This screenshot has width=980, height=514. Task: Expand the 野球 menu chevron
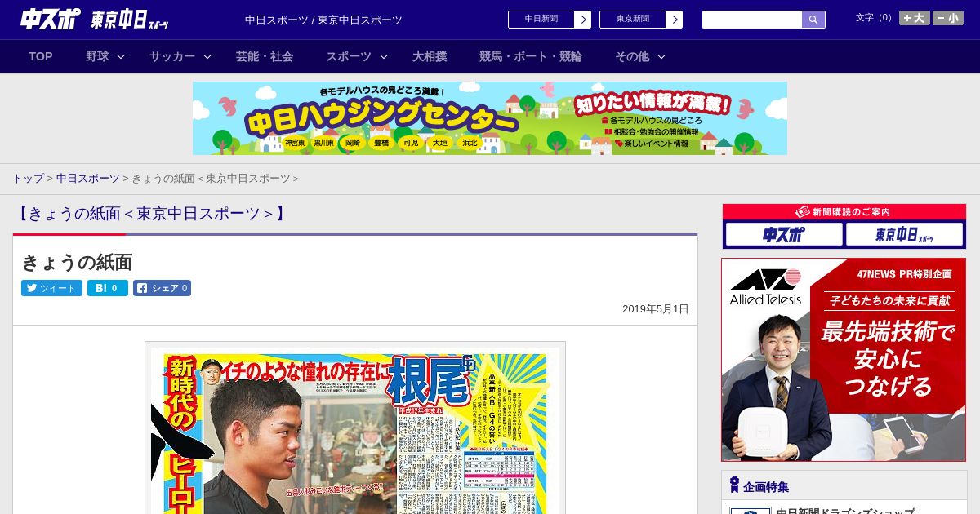click(121, 56)
